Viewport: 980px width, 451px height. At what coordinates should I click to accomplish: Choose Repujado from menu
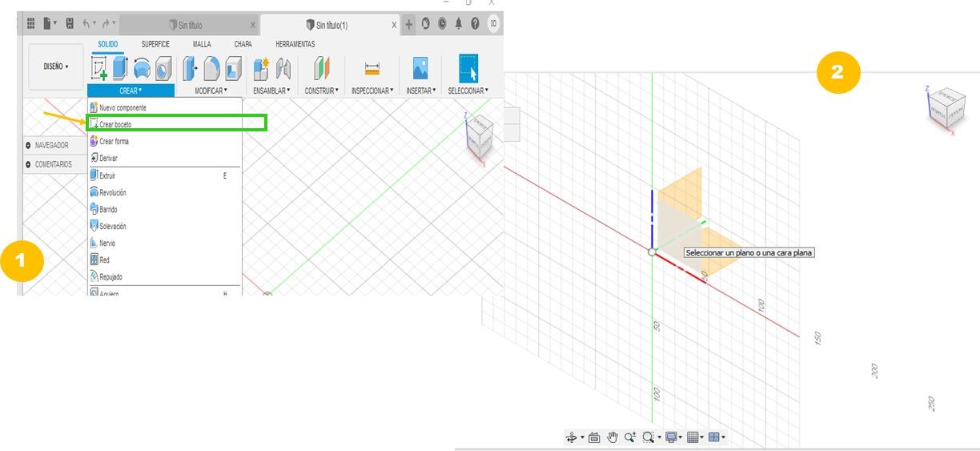point(164,276)
